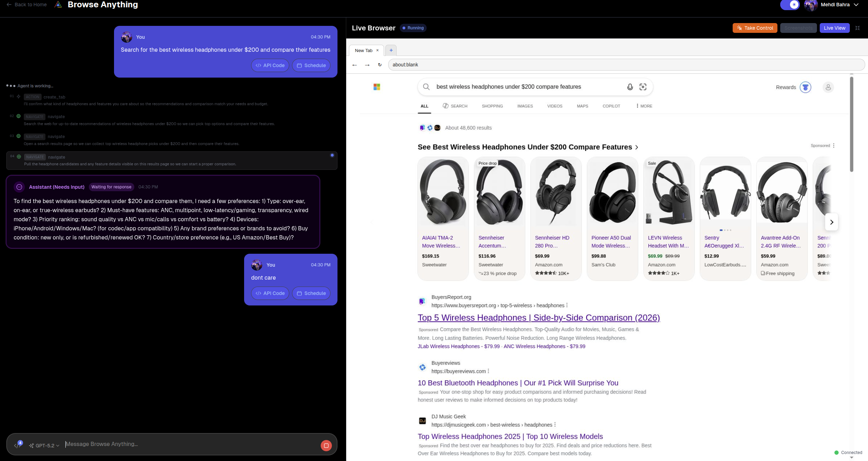Click the browser back arrow
The width and height of the screenshot is (868, 461).
point(355,65)
